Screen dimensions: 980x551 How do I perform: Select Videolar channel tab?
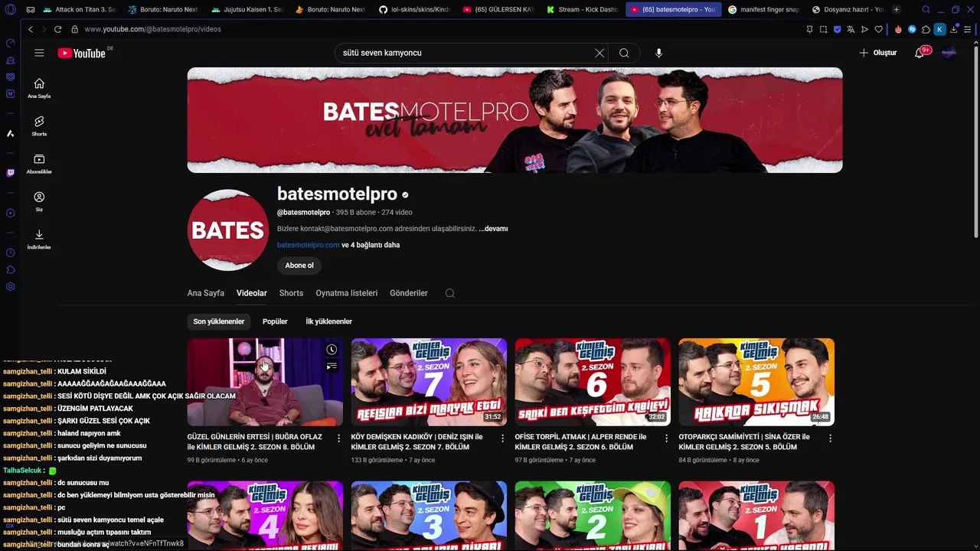[252, 293]
